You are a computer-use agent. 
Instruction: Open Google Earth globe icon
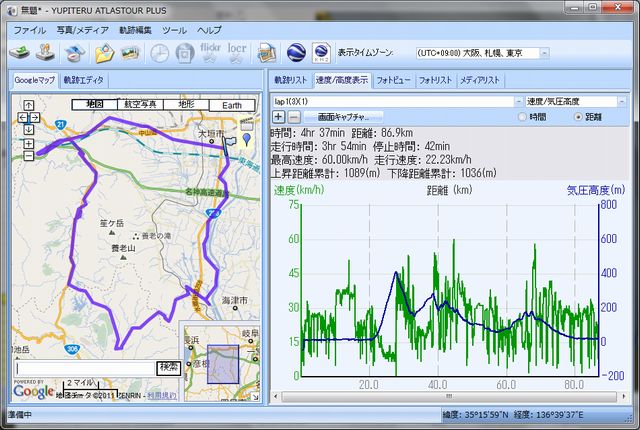tap(296, 53)
